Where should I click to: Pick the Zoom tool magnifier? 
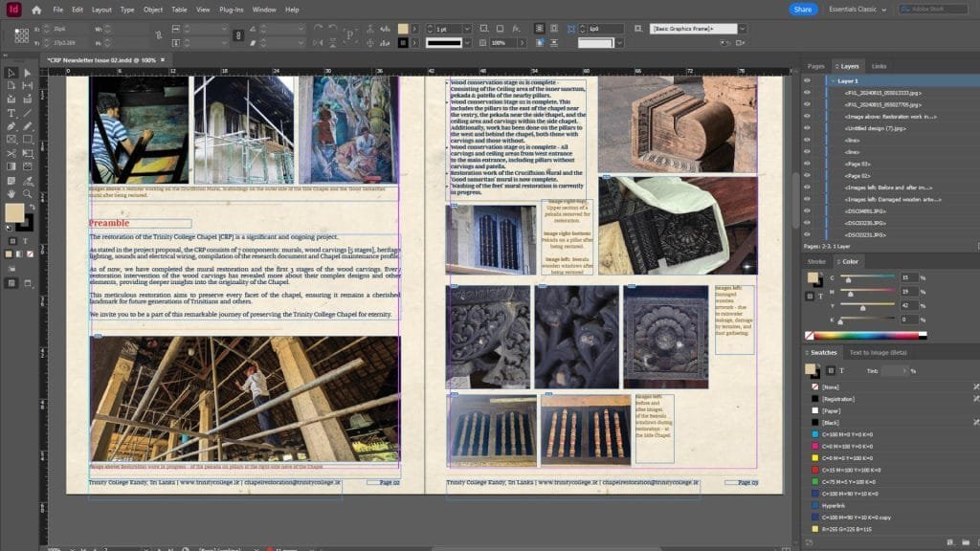(x=26, y=192)
